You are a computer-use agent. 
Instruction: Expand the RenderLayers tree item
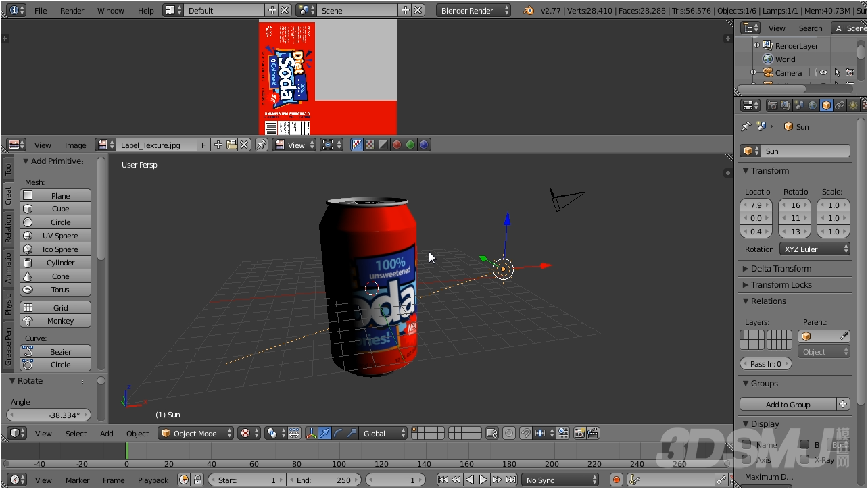pyautogui.click(x=756, y=45)
